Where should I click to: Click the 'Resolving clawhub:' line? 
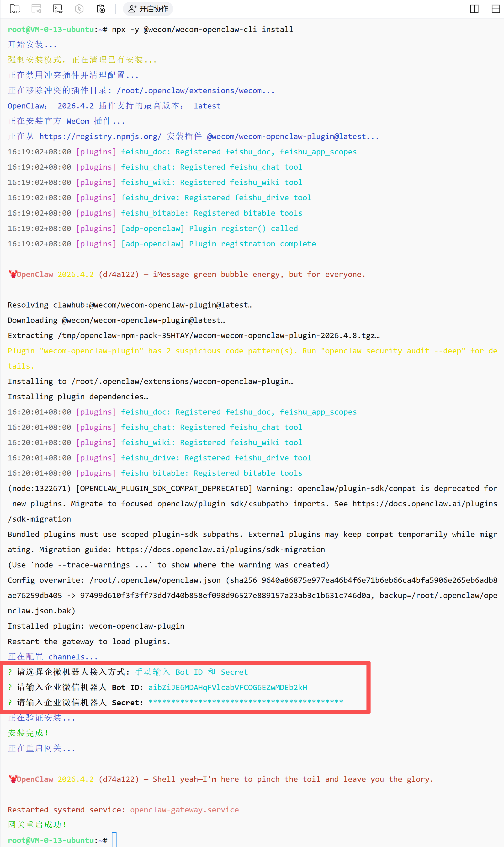click(130, 305)
